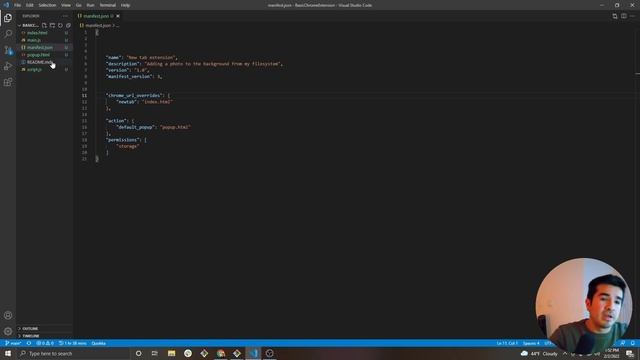Viewport: 640px width, 360px height.
Task: Open Cortana circle on the taskbar
Action: (138, 353)
